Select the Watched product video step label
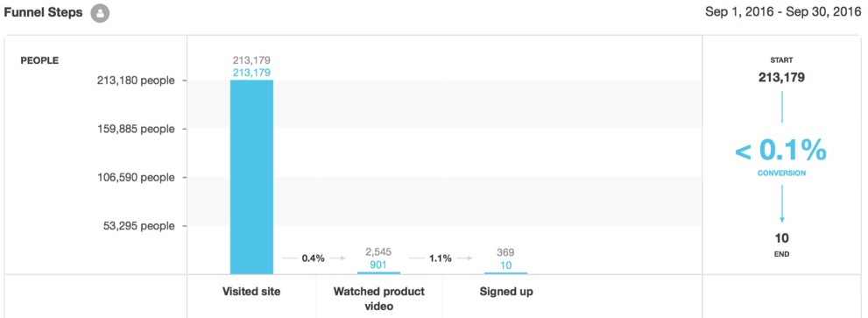The height and width of the screenshot is (318, 868). [378, 298]
